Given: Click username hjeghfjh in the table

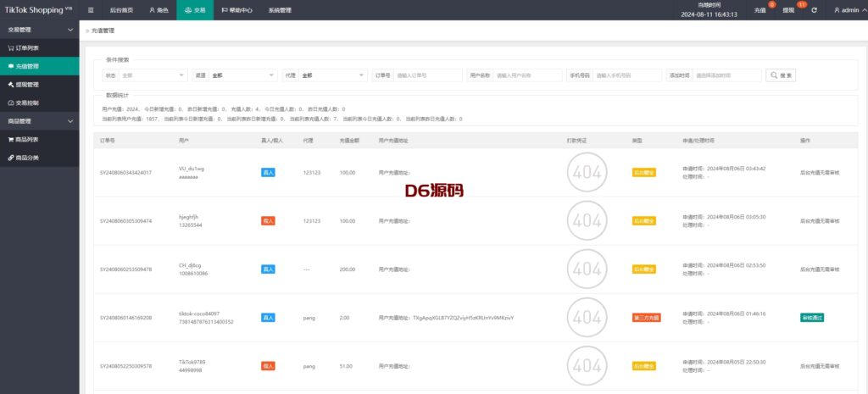Looking at the screenshot, I should [189, 216].
